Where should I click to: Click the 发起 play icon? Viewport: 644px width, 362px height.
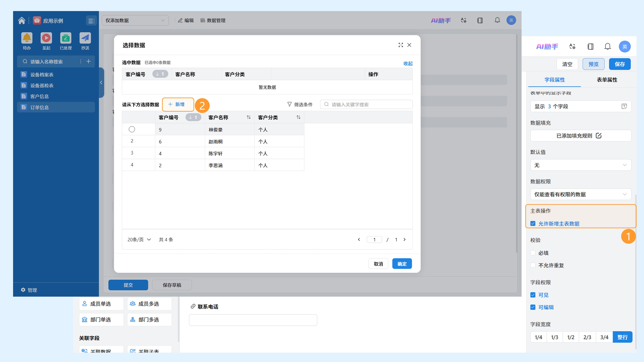point(46,38)
